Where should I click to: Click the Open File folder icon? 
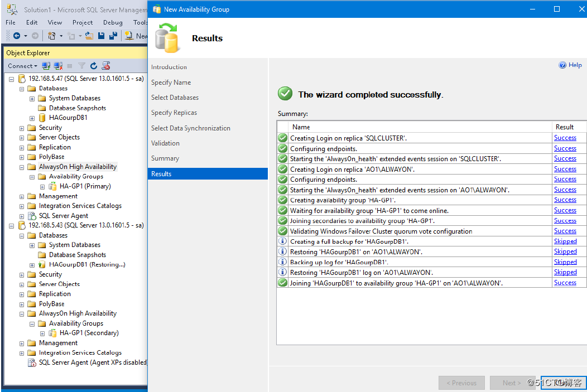coord(89,36)
